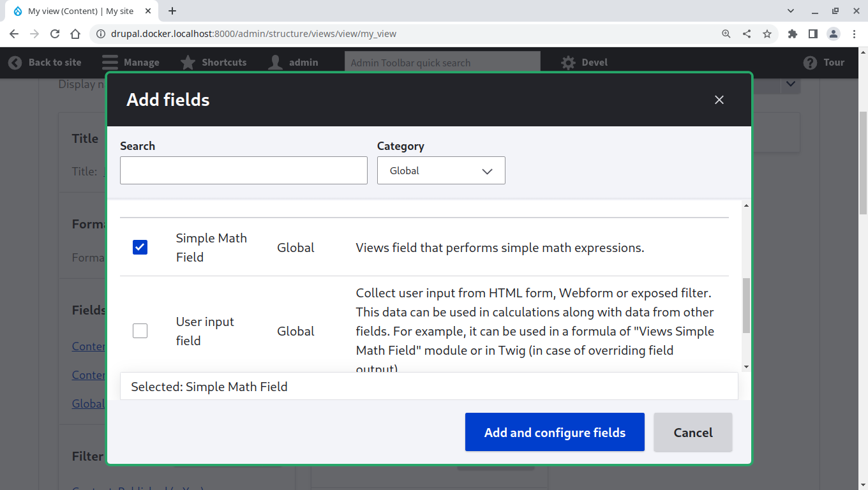Cancel the Add fields dialog

[692, 433]
